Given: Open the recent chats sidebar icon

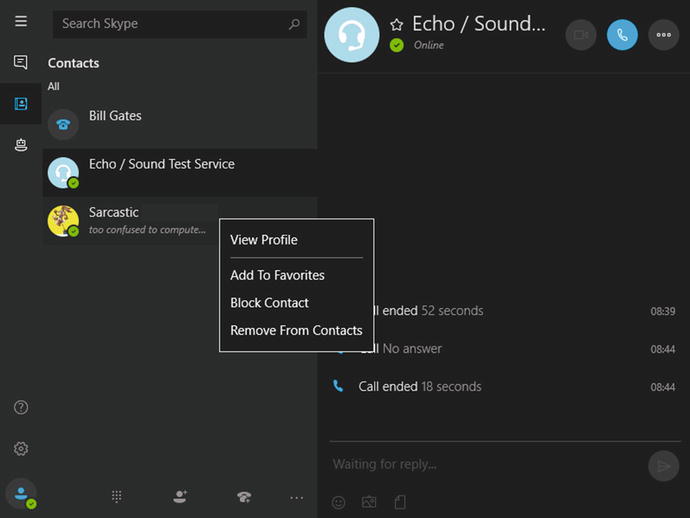Looking at the screenshot, I should point(21,62).
